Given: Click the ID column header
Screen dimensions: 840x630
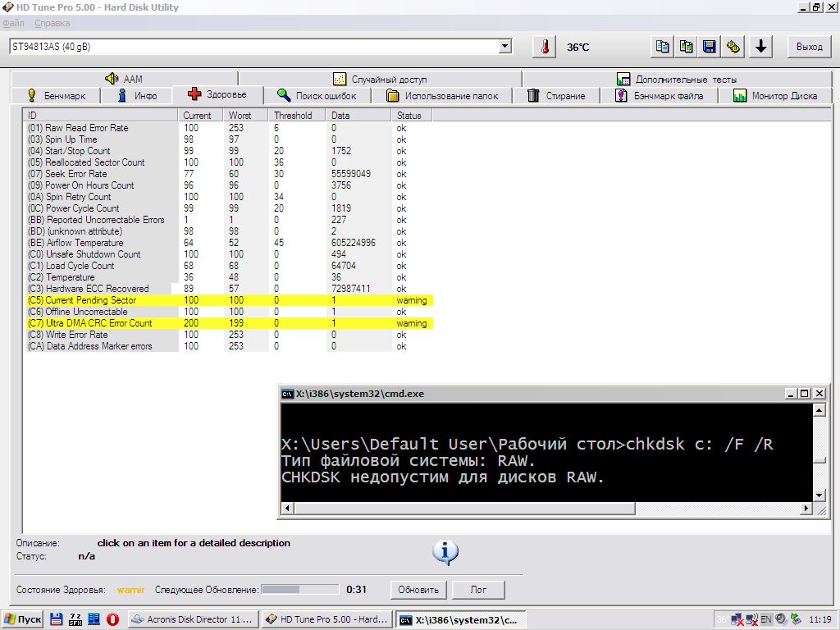Looking at the screenshot, I should pos(100,115).
